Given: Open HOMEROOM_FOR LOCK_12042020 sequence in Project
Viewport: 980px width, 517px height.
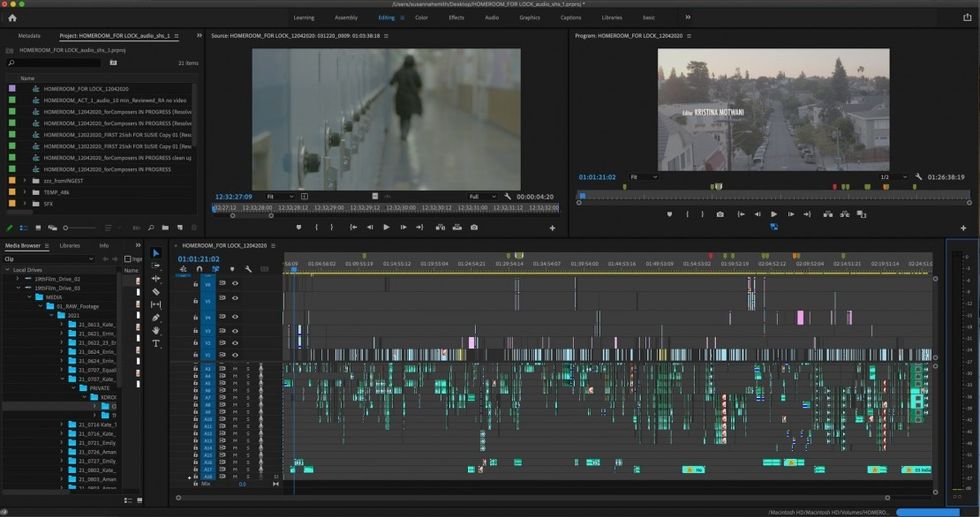Looking at the screenshot, I should click(x=86, y=89).
